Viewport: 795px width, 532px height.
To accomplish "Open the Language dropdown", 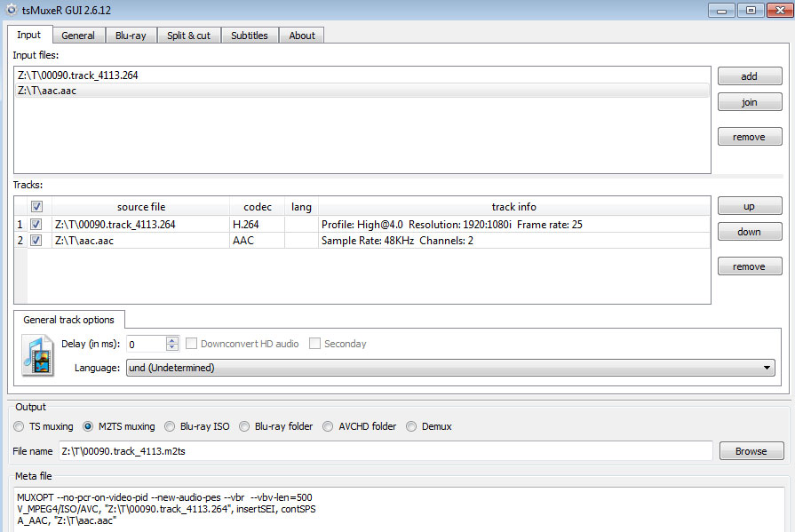I will point(450,368).
